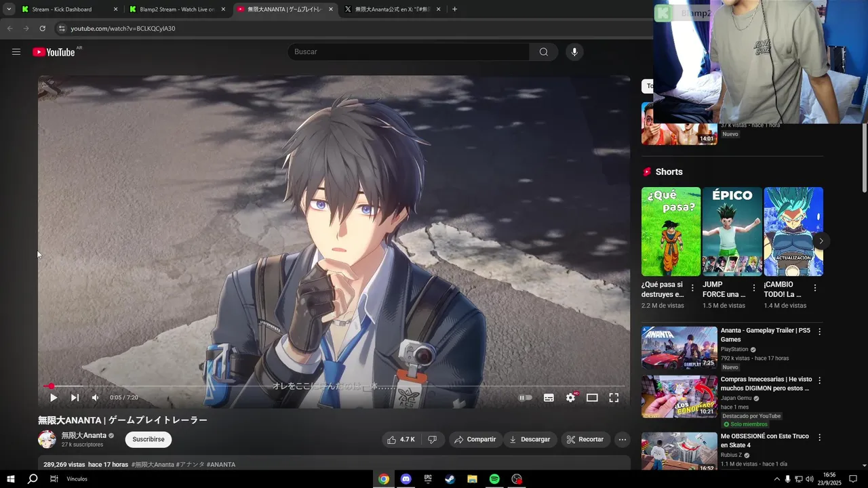
Task: Open Ananta Gameplay Trailer PS5 thumbnail
Action: (679, 348)
